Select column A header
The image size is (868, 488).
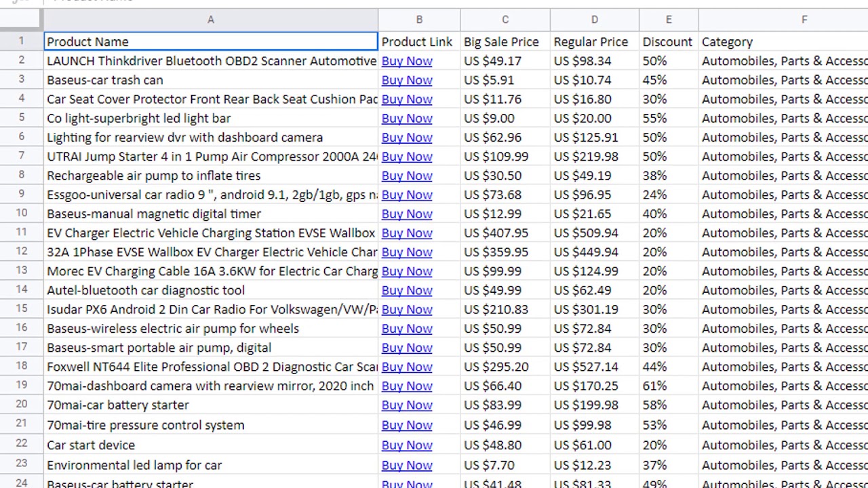pyautogui.click(x=211, y=20)
